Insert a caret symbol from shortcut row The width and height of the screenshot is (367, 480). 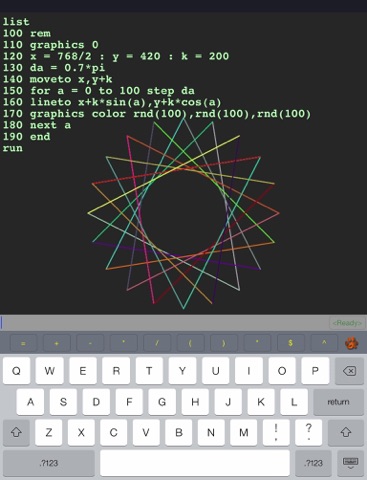tap(324, 343)
